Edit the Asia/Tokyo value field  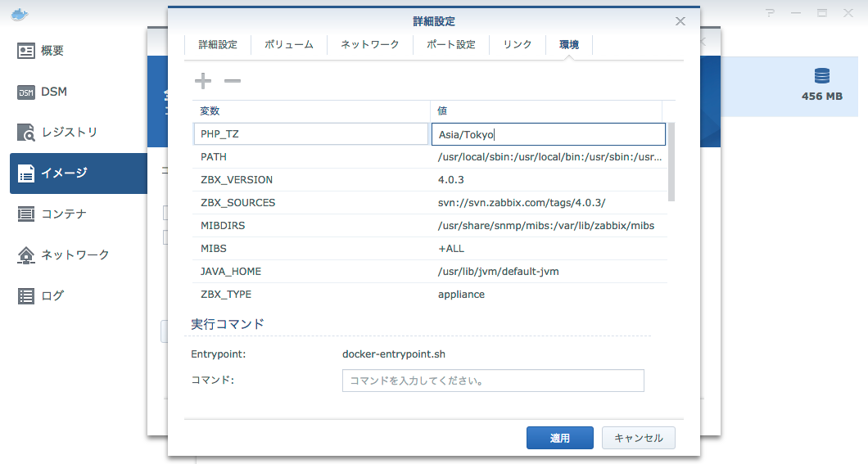(549, 134)
